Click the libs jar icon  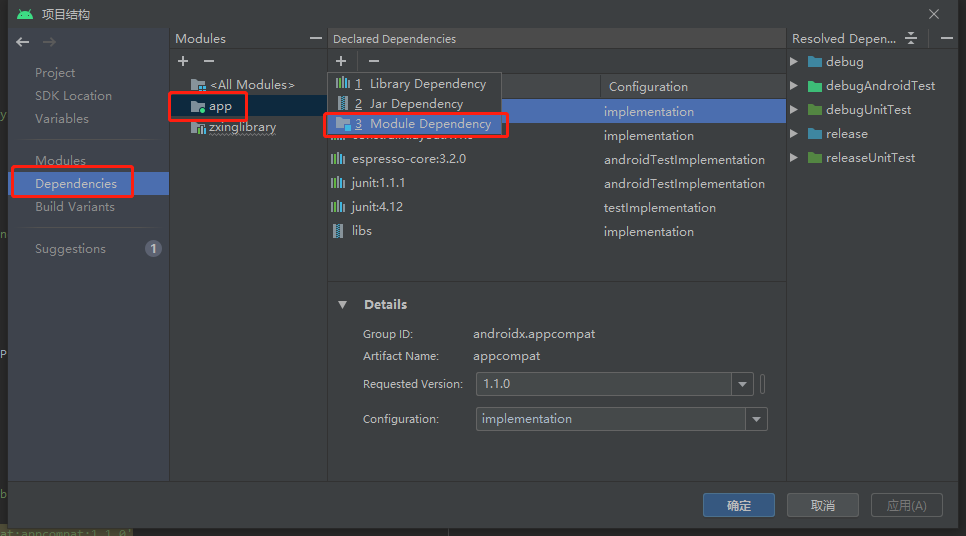[338, 231]
